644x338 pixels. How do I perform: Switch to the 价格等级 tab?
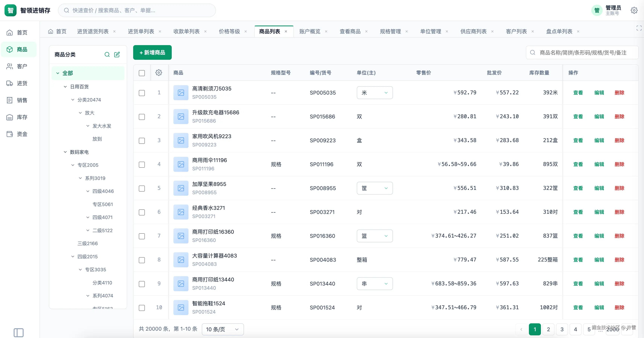[229, 31]
